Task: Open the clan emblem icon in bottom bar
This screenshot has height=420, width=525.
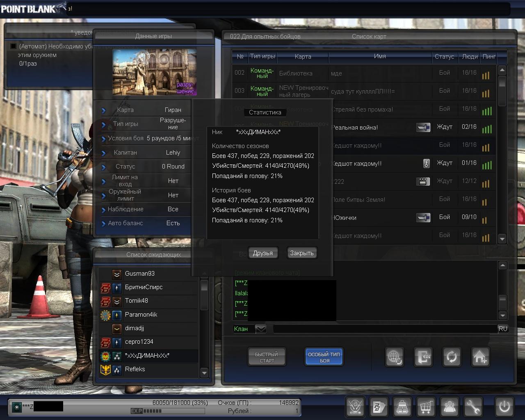Action: [355, 407]
